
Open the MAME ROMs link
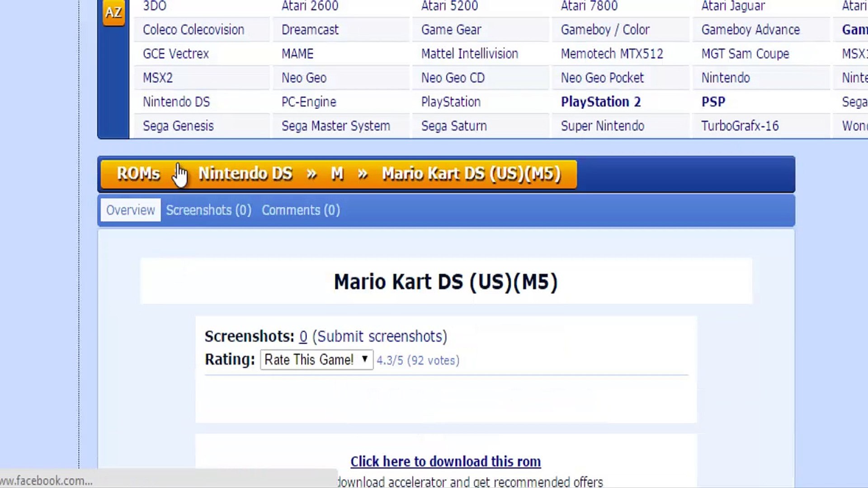point(297,54)
